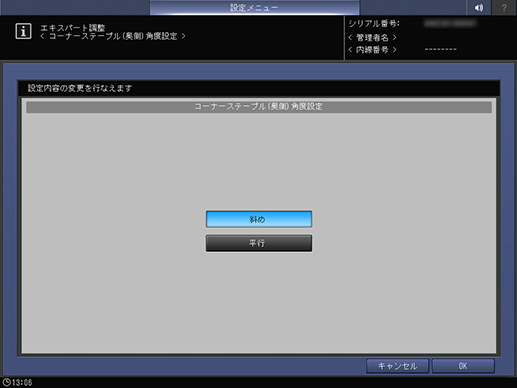Click the コーナーステープル(奥側)角度設定 breadcrumb in the header

tap(113, 36)
